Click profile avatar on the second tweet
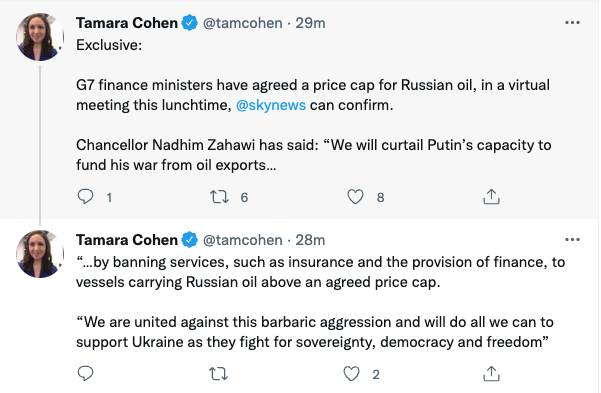 [x=40, y=254]
